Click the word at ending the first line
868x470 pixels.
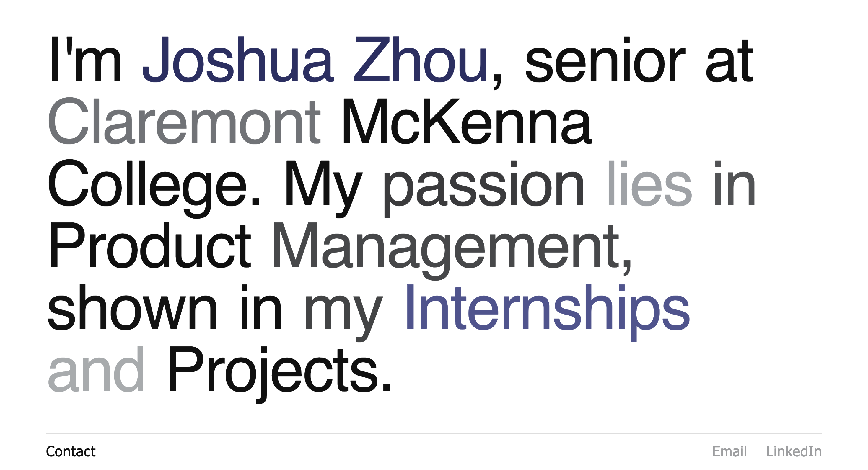point(729,60)
